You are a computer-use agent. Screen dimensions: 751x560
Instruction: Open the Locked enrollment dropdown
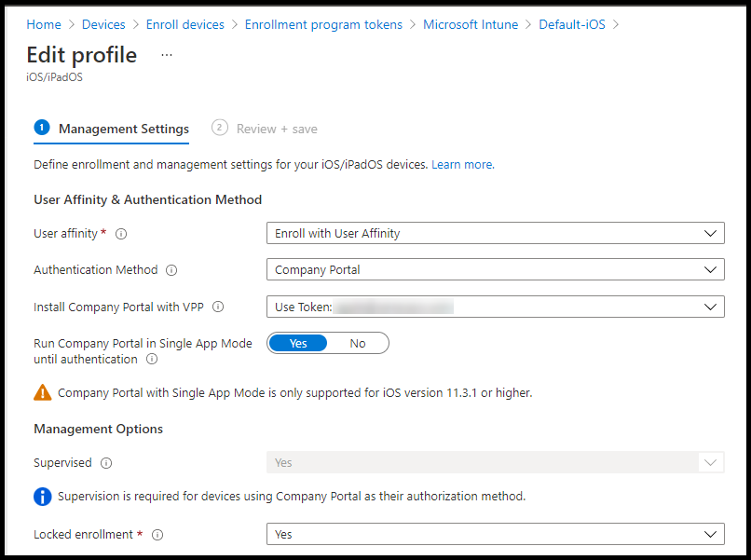point(495,535)
